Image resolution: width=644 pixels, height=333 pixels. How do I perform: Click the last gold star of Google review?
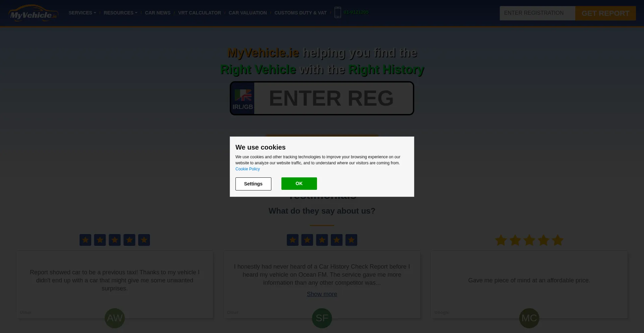557,240
